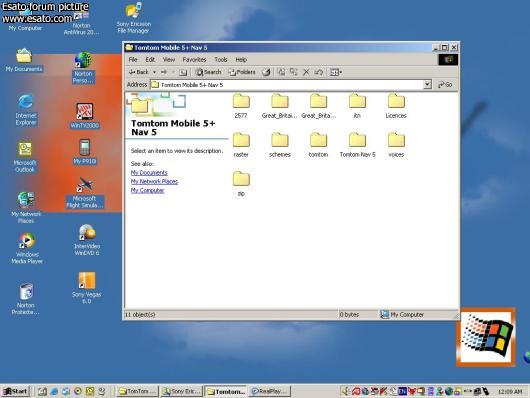
Task: Select the tomtom folder
Action: click(318, 145)
